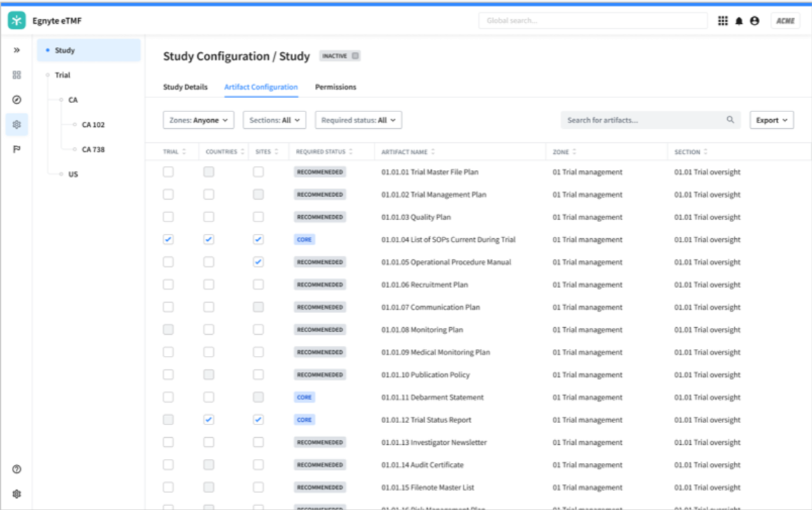Open notifications bell icon

click(739, 21)
